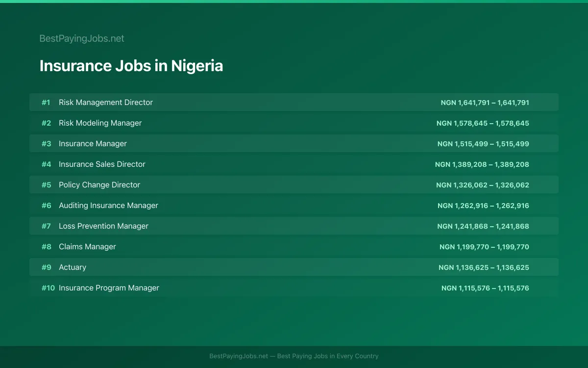Click salary NGN 1,641,791 – 1,641,791

tap(485, 103)
